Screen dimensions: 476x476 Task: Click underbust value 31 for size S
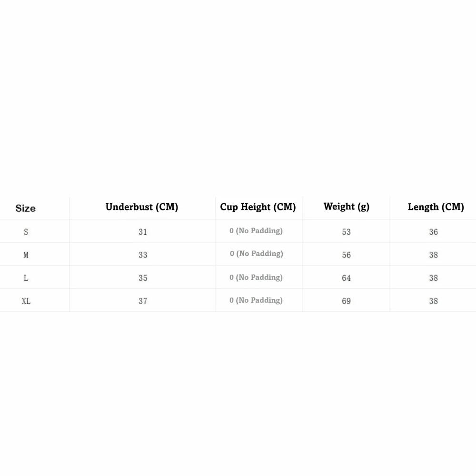click(143, 232)
